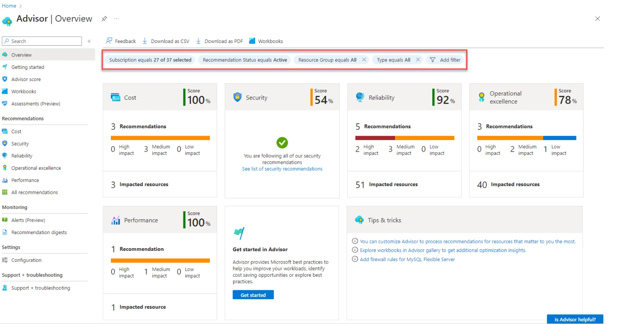Click the Get started button

point(253,295)
